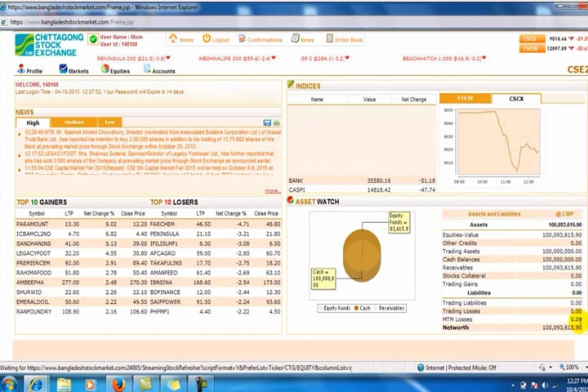
Task: Click FARCHEM symbol in Top Losers
Action: tap(163, 224)
